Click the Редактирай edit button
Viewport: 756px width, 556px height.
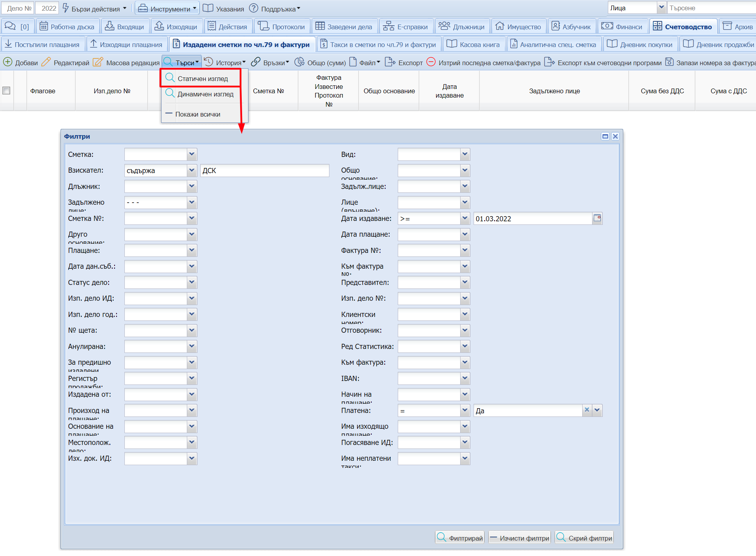point(66,62)
